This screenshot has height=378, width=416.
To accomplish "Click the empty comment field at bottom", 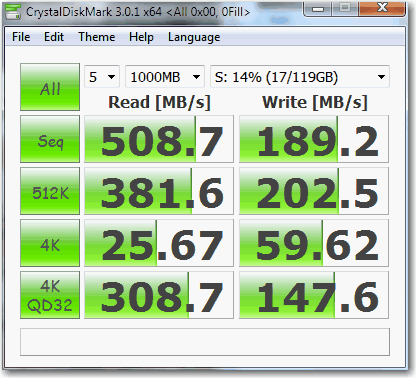I will point(205,342).
